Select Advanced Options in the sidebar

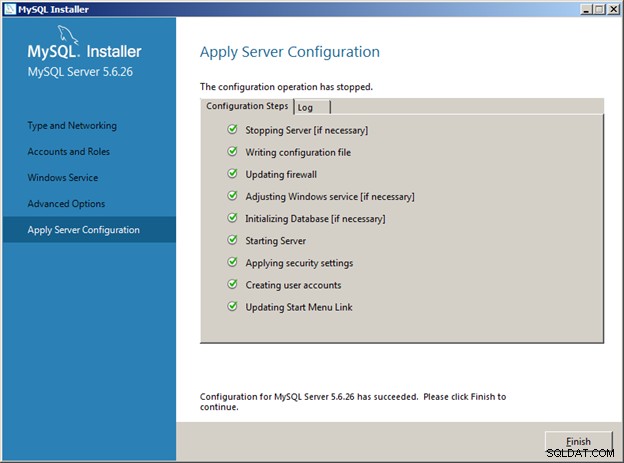66,204
